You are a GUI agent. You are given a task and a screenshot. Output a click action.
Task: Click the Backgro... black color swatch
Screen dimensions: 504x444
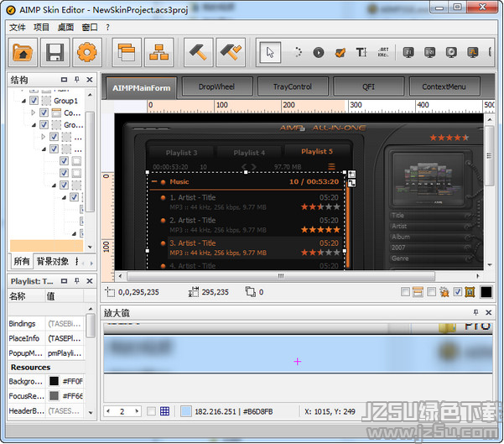point(54,381)
